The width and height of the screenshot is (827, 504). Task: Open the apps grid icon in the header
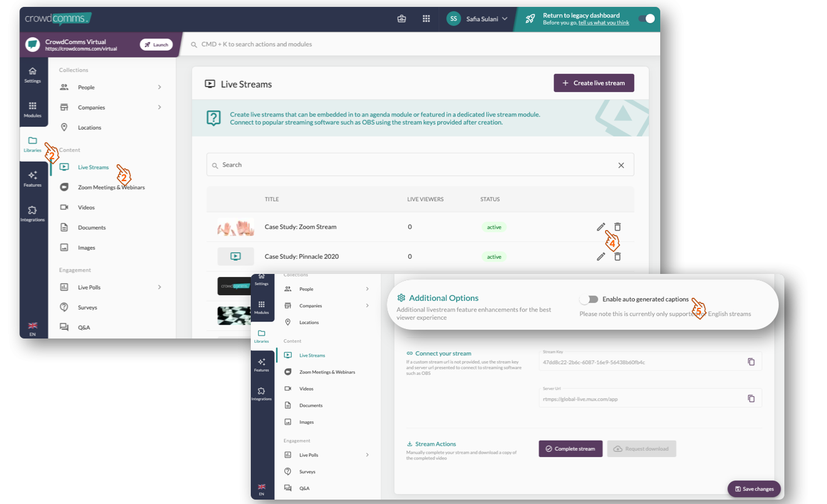pyautogui.click(x=426, y=19)
